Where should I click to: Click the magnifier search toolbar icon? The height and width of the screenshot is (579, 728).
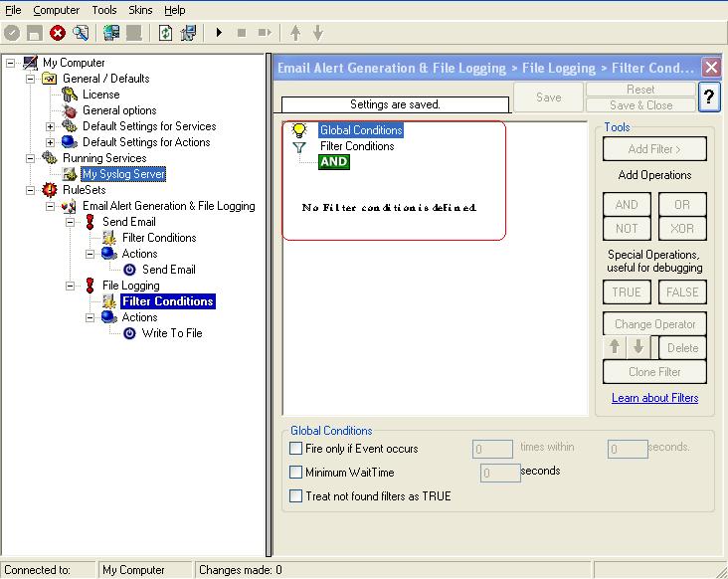pos(81,33)
